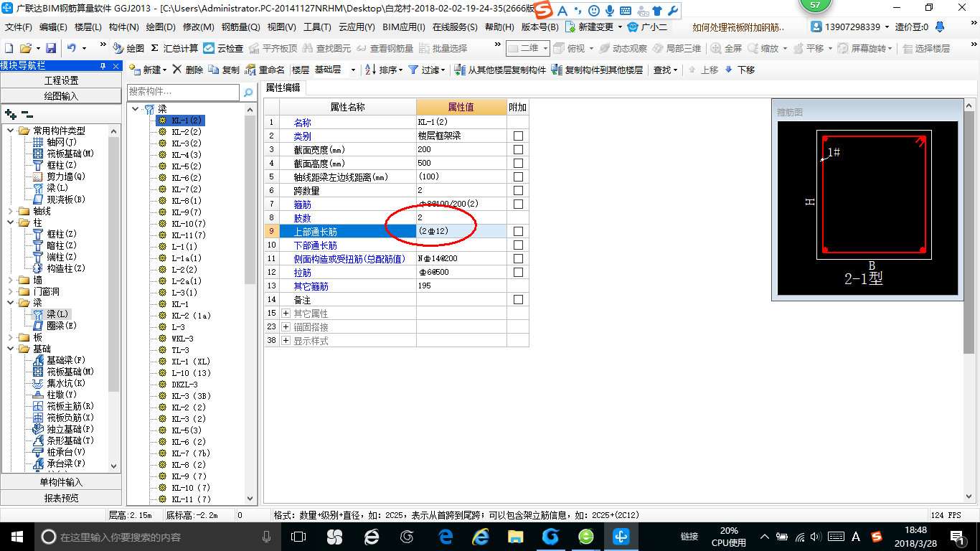The width and height of the screenshot is (980, 551).
Task: Click the open folder icon
Action: point(26,48)
